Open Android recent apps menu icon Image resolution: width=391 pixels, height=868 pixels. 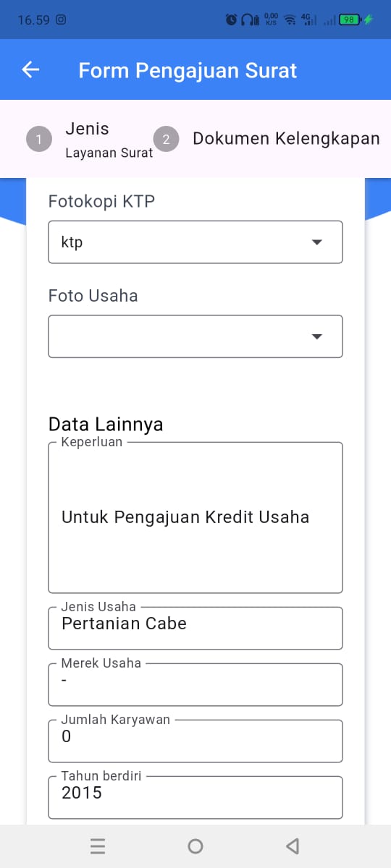98,846
